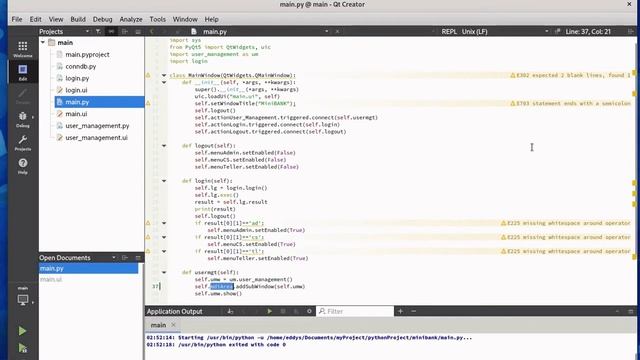Click E703 statement ends with semicolon annotation
The width and height of the screenshot is (640, 360).
click(x=571, y=103)
